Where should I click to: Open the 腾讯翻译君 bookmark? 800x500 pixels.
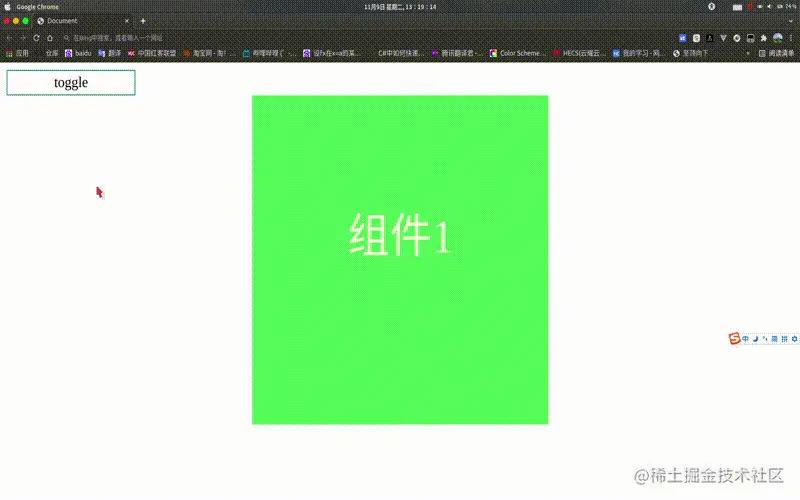click(x=457, y=53)
